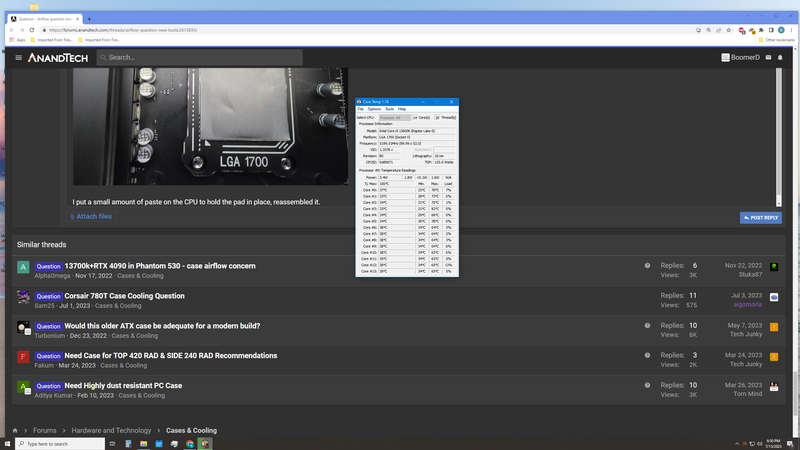Go to forum home via breadcrumb house icon
This screenshot has height=450, width=800.
click(15, 431)
